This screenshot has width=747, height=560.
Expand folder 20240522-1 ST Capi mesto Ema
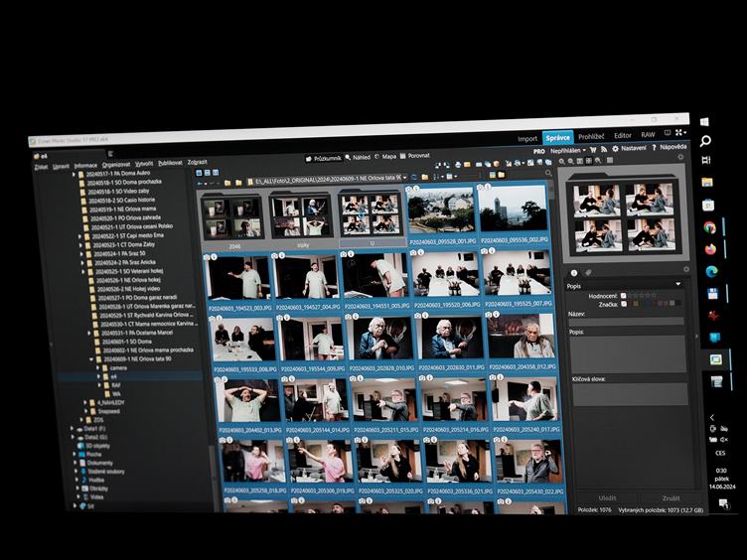pos(79,236)
